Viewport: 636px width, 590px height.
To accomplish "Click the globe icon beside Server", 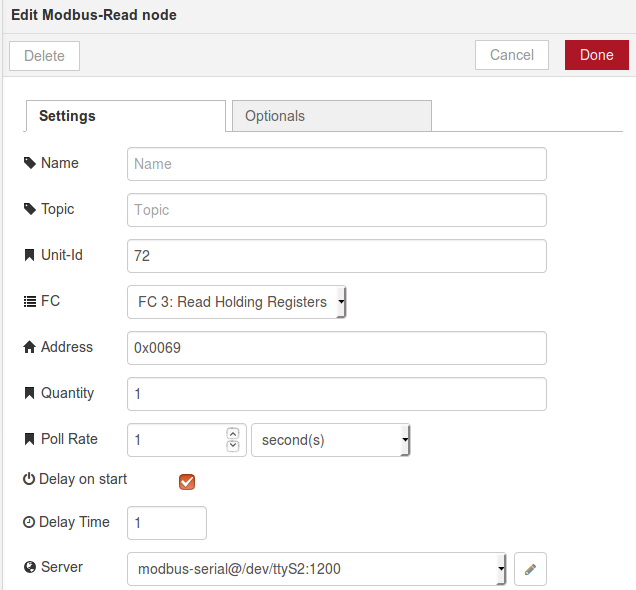I will coord(30,567).
